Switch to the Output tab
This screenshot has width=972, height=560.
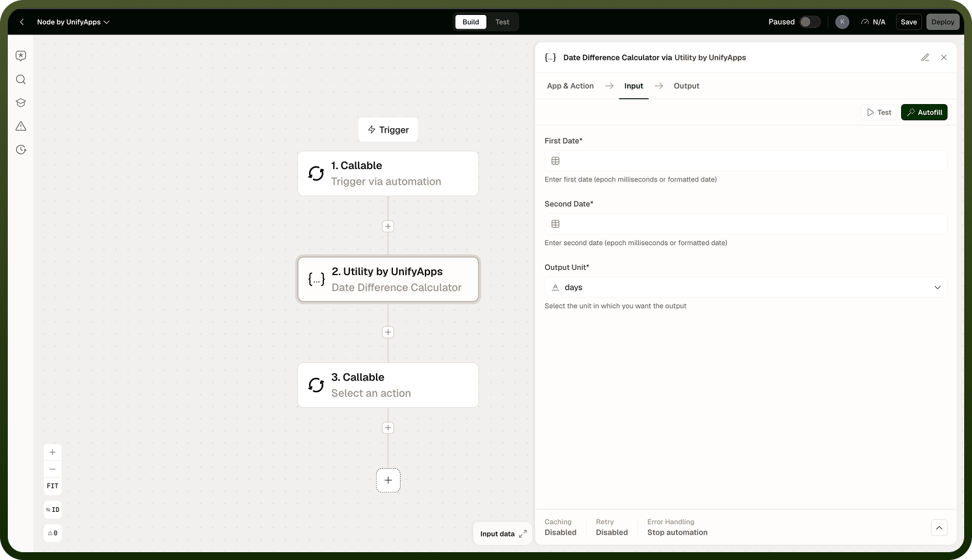[686, 86]
